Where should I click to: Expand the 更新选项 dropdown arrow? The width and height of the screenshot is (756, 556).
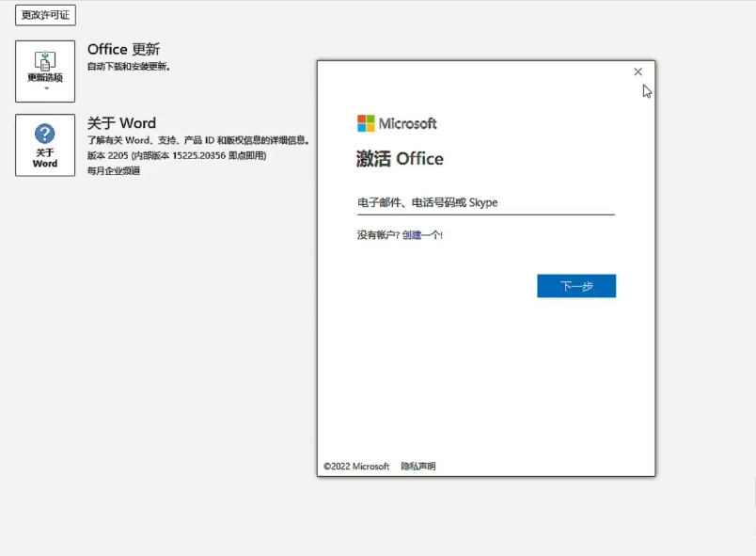[x=45, y=89]
